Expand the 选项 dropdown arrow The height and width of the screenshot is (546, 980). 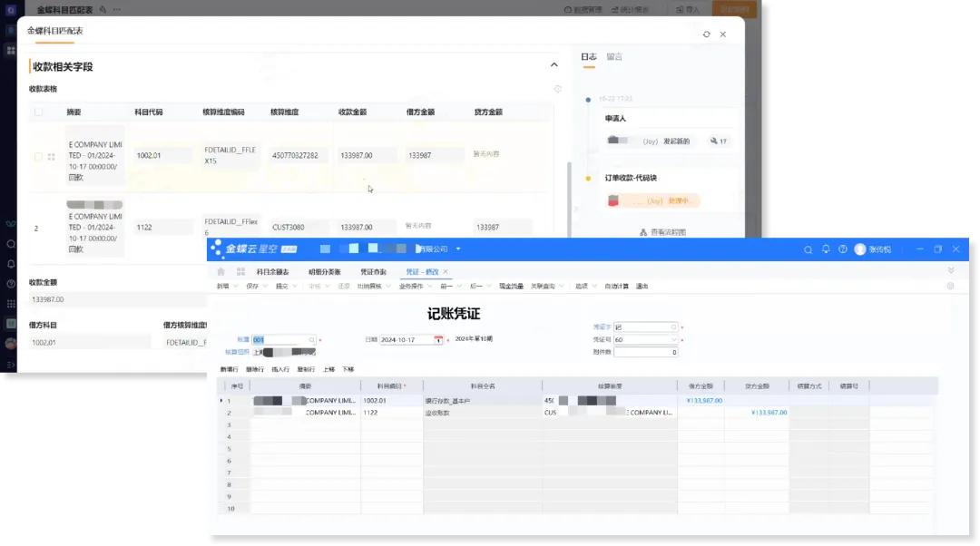594,286
